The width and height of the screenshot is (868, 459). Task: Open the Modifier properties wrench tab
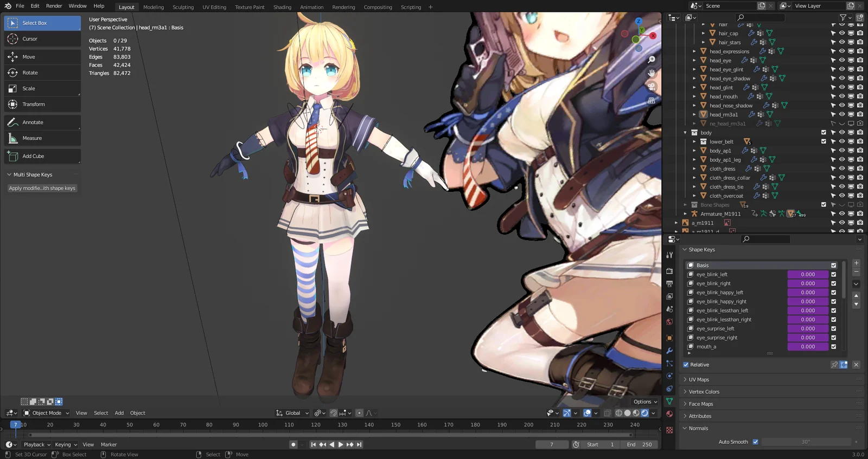[x=669, y=351]
